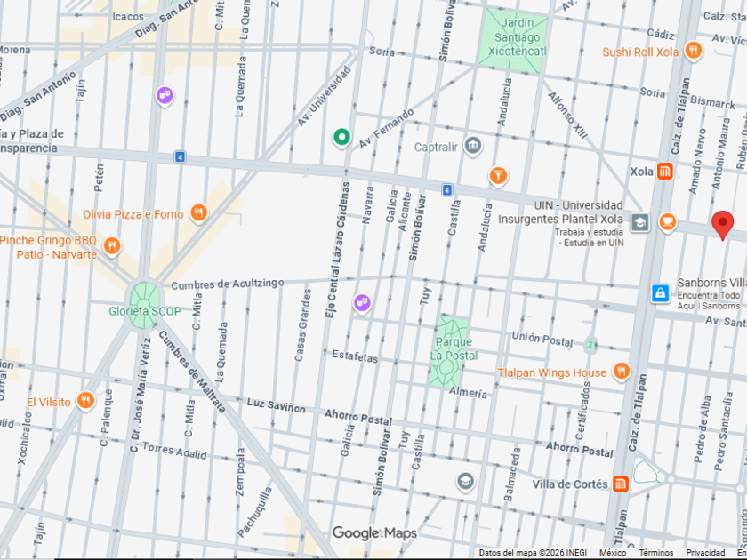Viewport: 747px width, 560px height.
Task: Click the Jardín Santiago Xicoténcatl label
Action: point(517,36)
